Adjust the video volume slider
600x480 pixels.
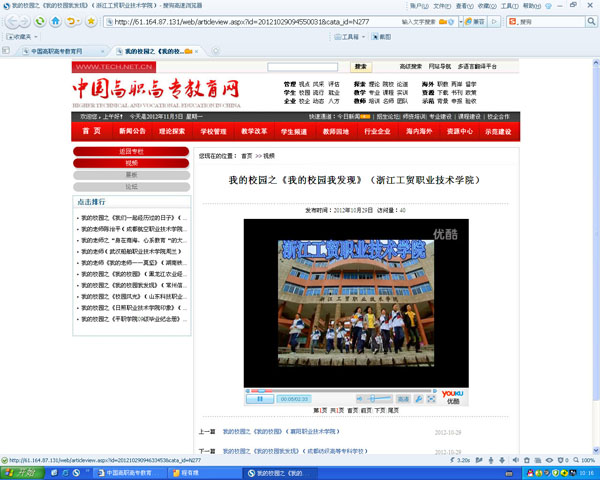click(x=379, y=399)
